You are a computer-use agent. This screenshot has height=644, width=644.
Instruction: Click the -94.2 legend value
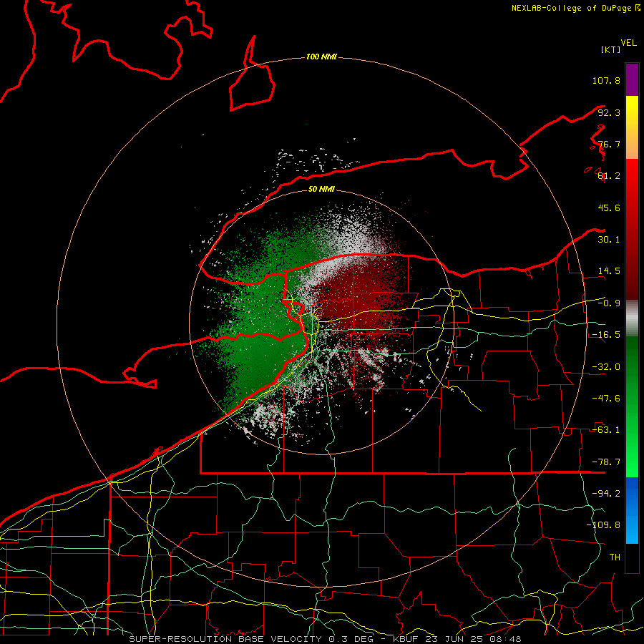click(606, 494)
